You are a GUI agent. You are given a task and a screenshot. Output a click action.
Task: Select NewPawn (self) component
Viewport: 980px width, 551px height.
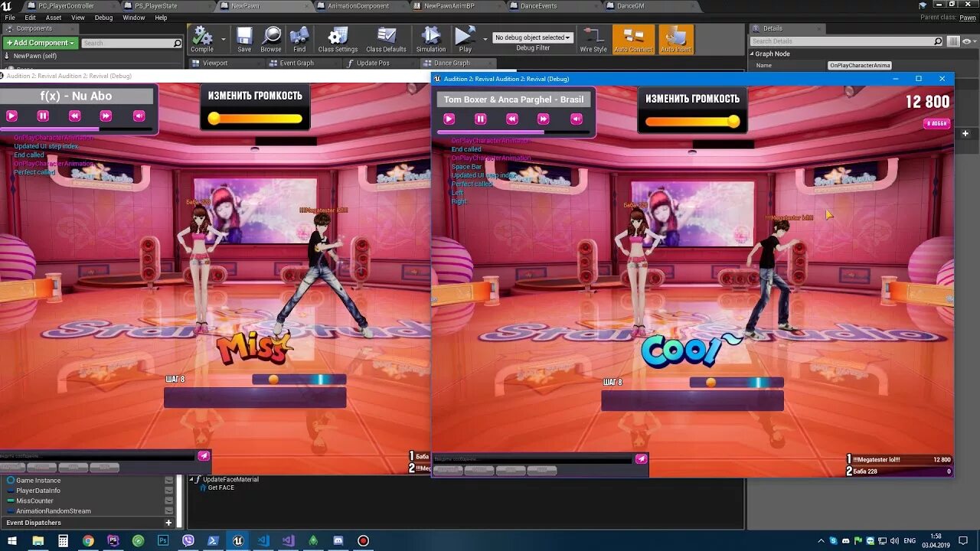pos(35,56)
